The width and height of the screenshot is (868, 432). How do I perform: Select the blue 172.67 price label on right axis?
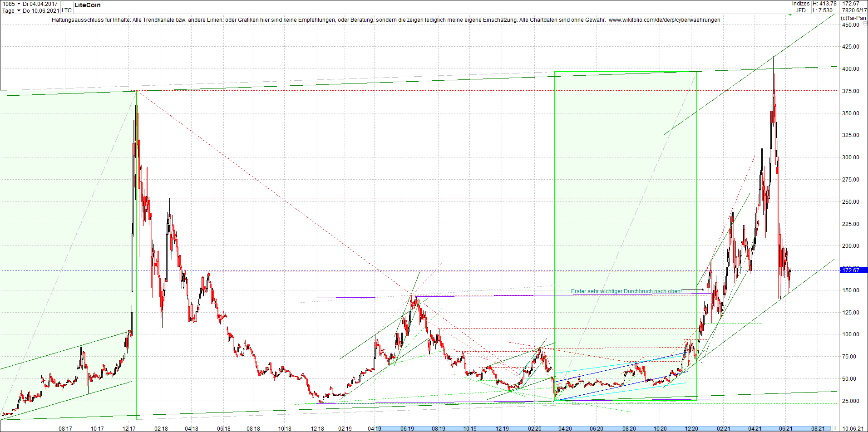(x=853, y=270)
